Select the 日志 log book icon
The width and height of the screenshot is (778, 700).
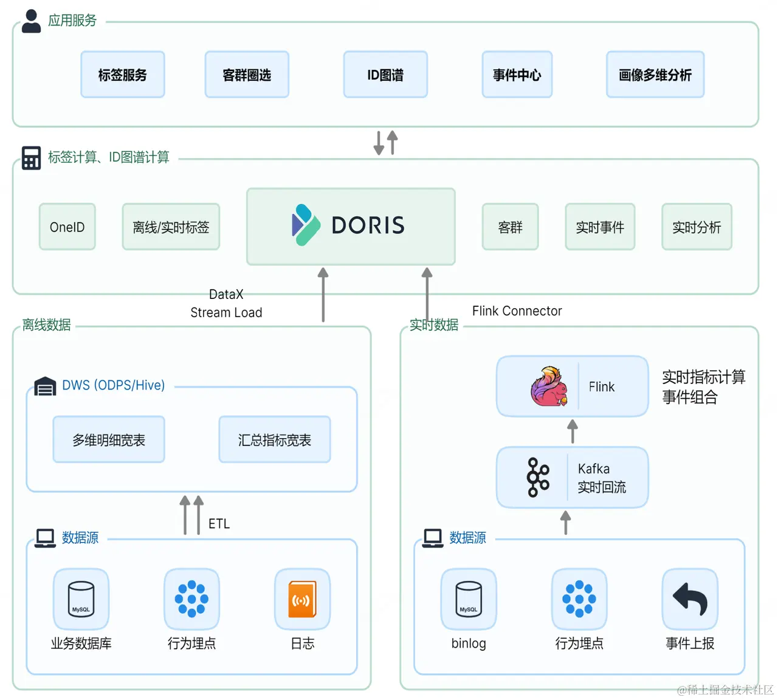(302, 598)
